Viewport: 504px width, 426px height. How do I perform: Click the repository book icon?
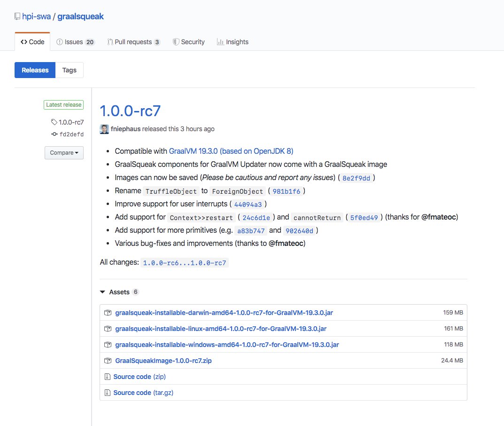point(17,16)
